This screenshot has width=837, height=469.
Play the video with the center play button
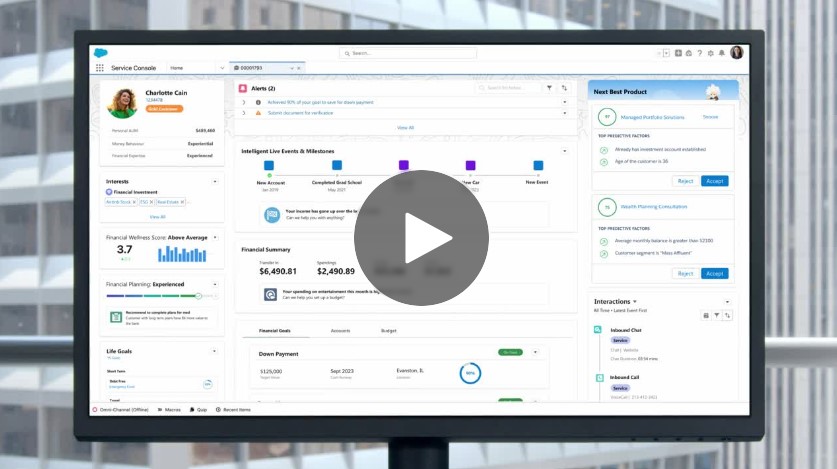click(x=421, y=238)
